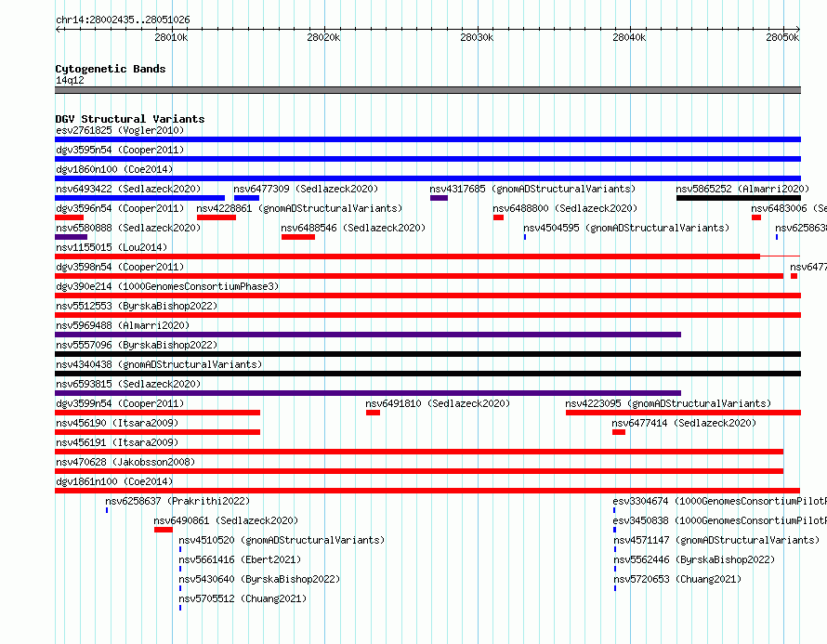The image size is (827, 644).
Task: Click the DGV Structural Variants track title
Action: (130, 119)
